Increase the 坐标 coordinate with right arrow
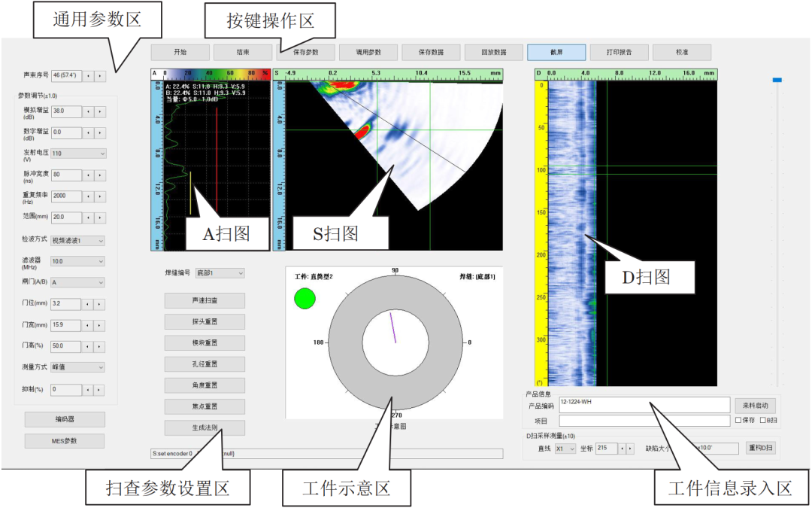This screenshot has height=508, width=812. (630, 449)
